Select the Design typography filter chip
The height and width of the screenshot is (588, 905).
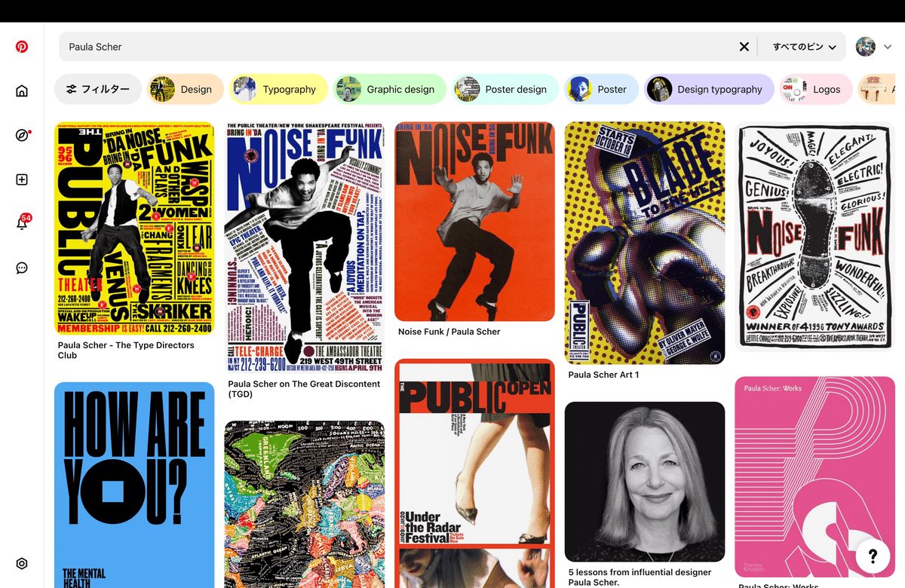(709, 89)
